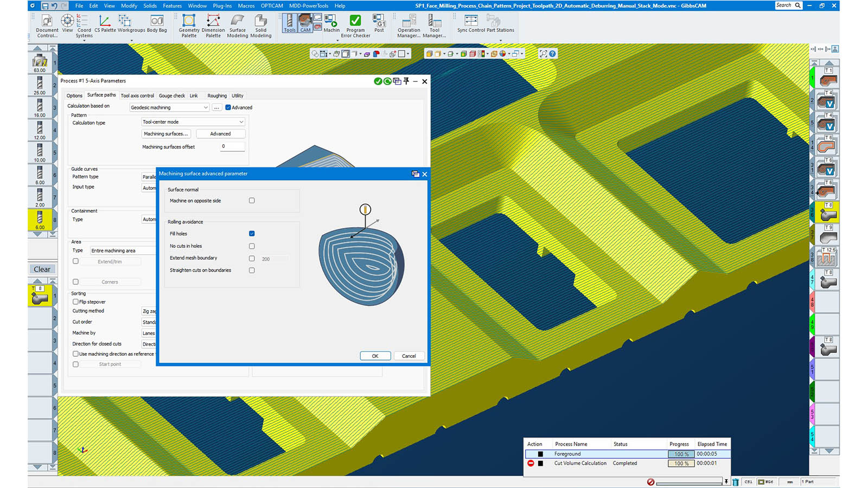Viewport: 868px width, 488px height.
Task: Open the Operation Manager
Action: pos(409,25)
